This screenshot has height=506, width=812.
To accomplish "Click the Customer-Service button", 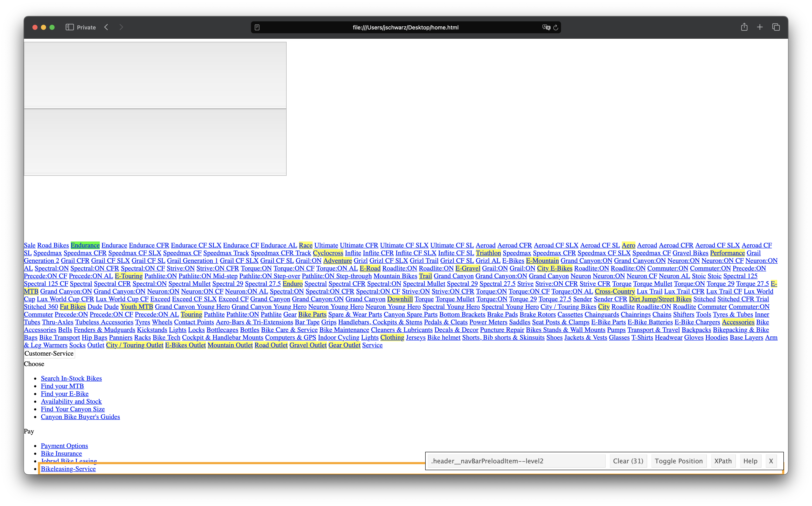I will 49,354.
